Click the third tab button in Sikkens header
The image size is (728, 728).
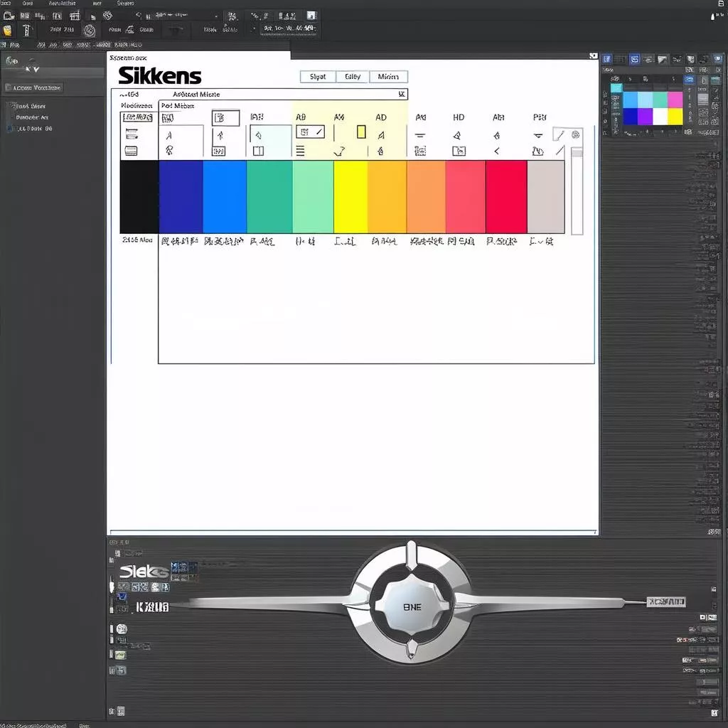388,77
